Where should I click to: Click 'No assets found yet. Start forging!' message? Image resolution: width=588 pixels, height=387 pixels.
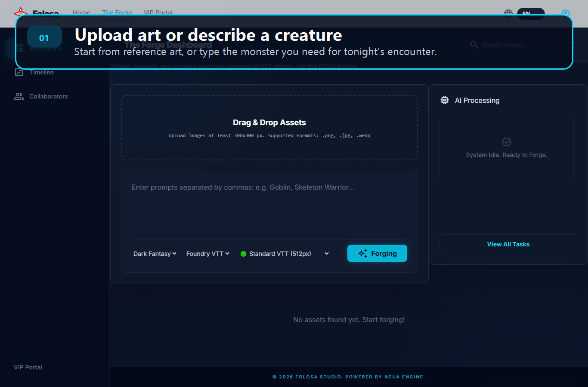[349, 319]
